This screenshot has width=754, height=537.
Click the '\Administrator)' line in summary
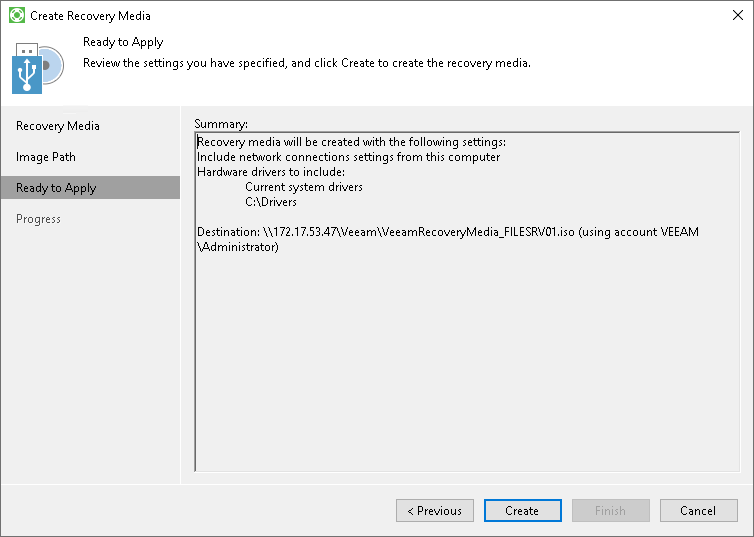(x=238, y=247)
